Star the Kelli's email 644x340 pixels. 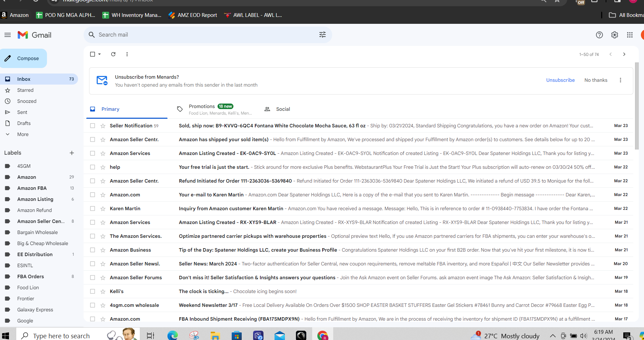(x=103, y=291)
